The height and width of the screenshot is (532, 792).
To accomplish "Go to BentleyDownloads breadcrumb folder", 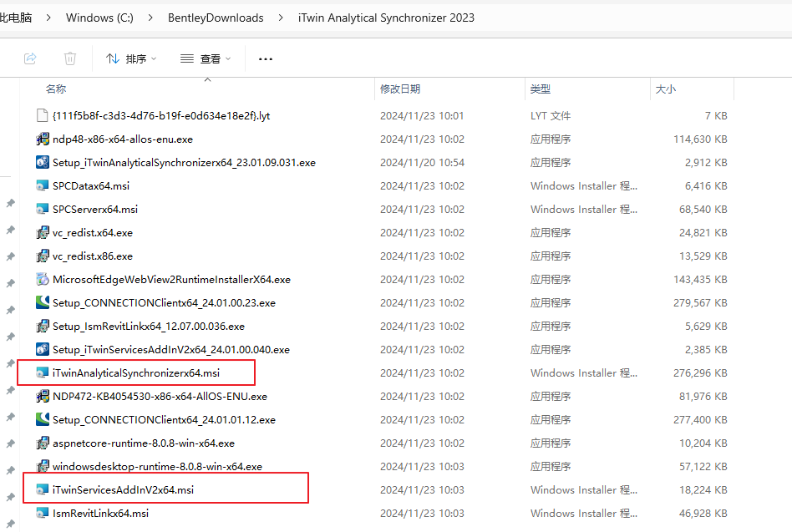I will pos(216,18).
